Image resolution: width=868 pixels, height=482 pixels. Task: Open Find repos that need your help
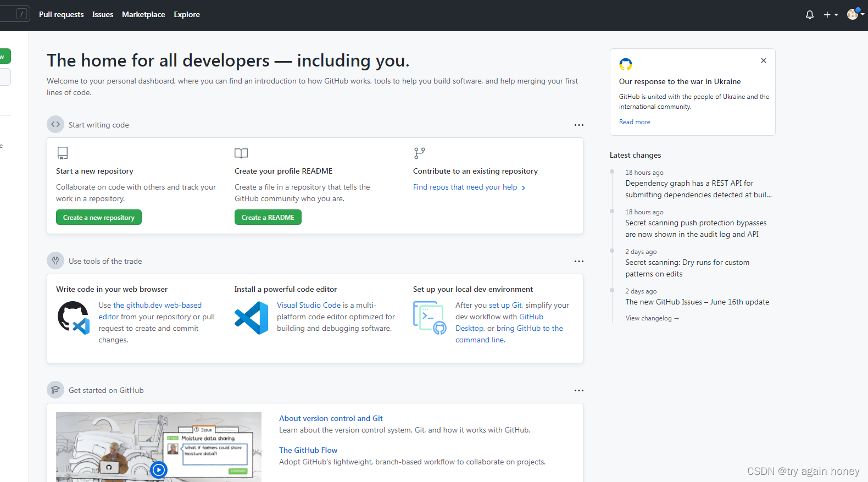pos(469,187)
